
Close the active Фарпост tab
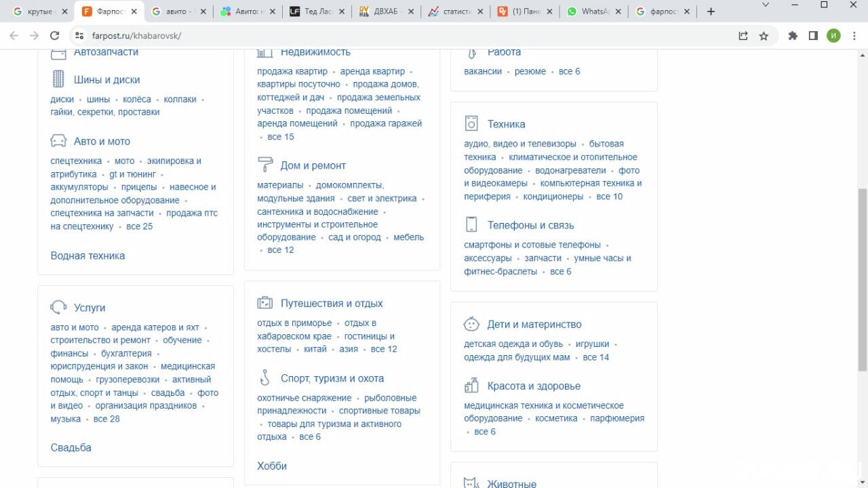tap(134, 12)
